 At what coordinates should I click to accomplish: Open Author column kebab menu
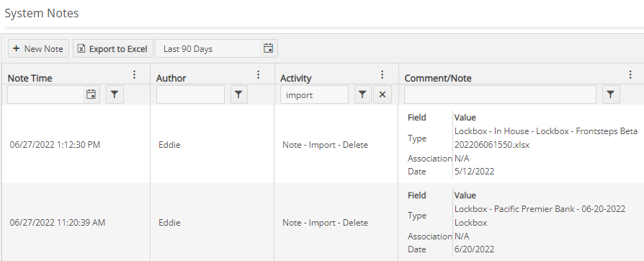[x=259, y=75]
